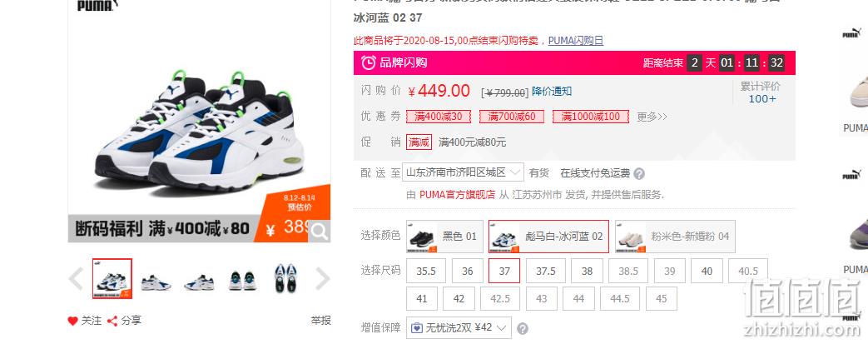Click the 降价通知 price alert link
Screen dimensions: 868x344
(552, 92)
